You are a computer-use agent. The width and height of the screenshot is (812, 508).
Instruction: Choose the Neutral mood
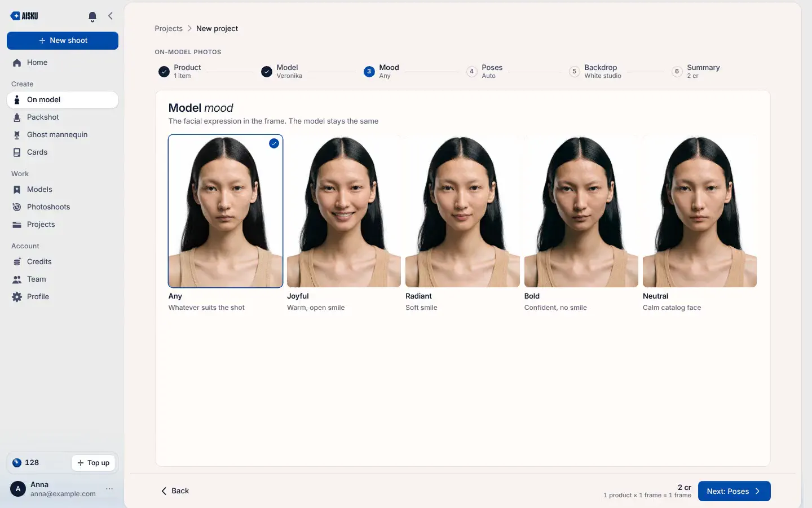(700, 224)
